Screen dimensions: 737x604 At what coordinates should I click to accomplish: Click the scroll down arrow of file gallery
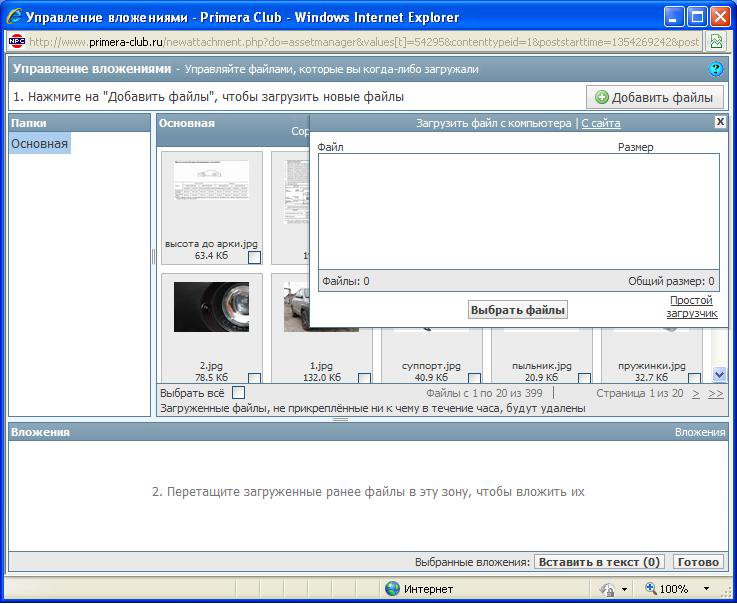pos(719,374)
